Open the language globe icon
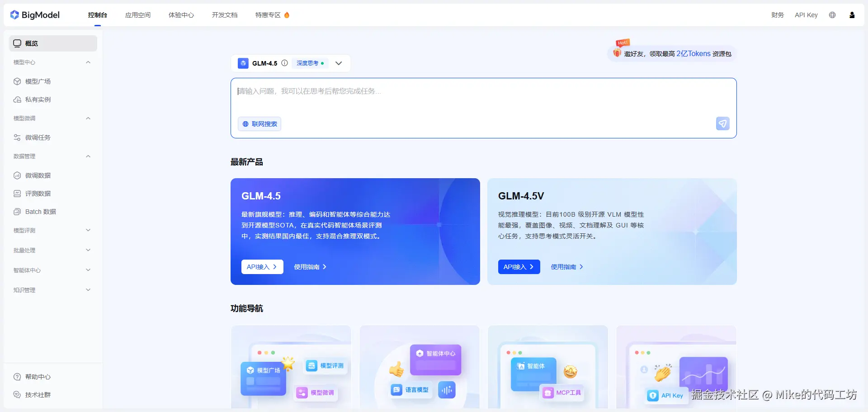Image resolution: width=868 pixels, height=412 pixels. point(832,15)
